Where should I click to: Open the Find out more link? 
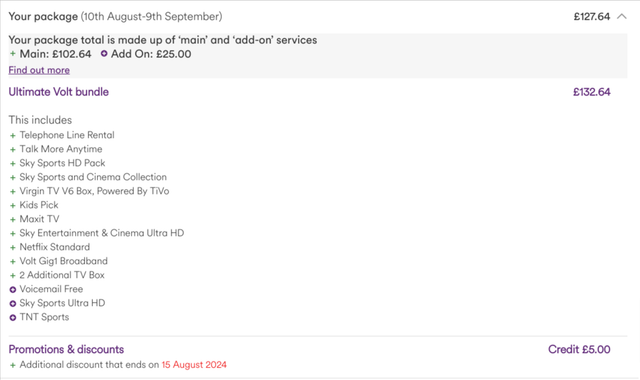point(39,70)
